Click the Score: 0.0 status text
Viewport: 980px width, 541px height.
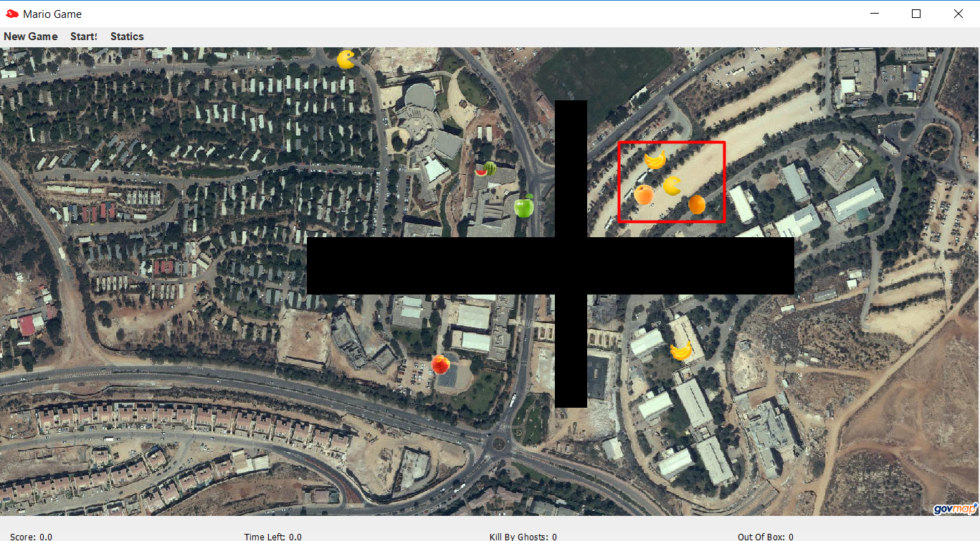(31, 537)
